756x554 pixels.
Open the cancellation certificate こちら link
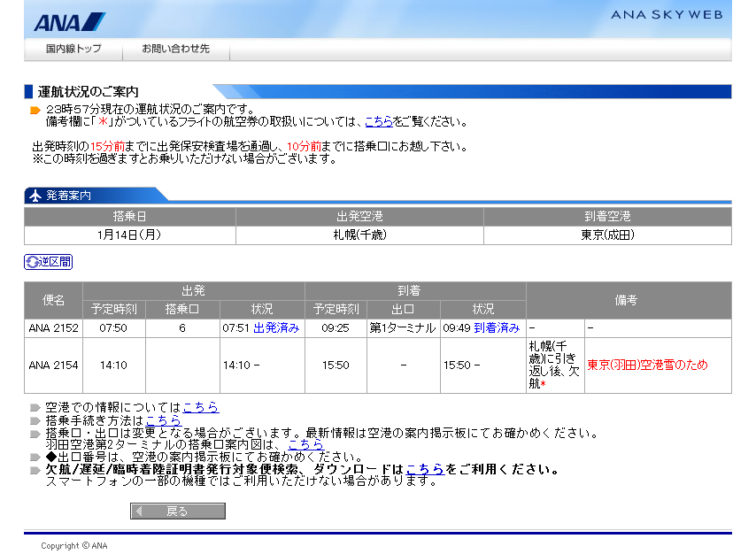[425, 469]
